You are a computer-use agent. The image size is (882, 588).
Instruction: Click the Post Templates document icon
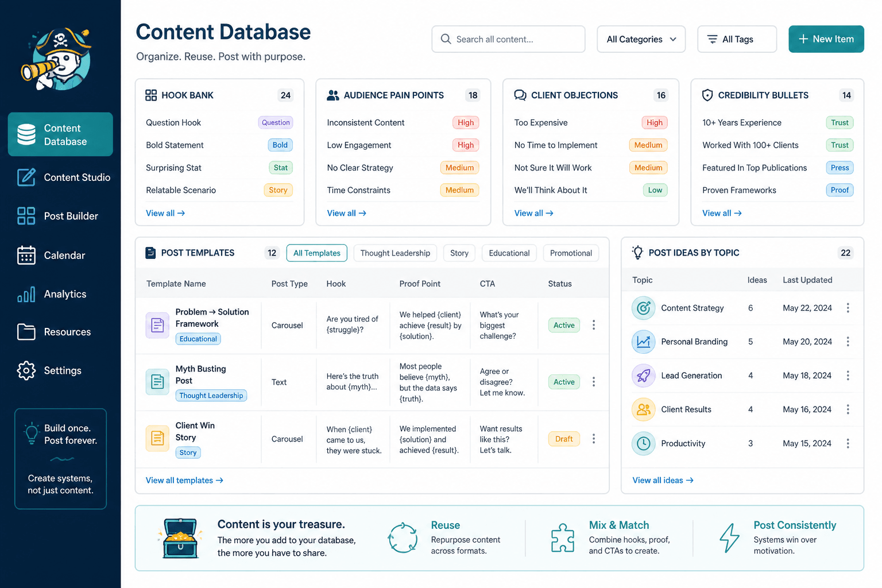[x=150, y=253]
